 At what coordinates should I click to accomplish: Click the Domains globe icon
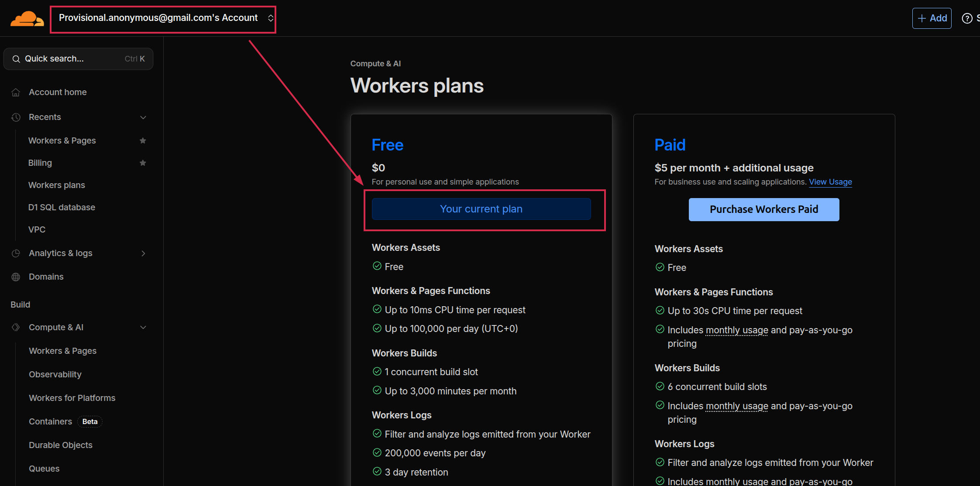16,277
